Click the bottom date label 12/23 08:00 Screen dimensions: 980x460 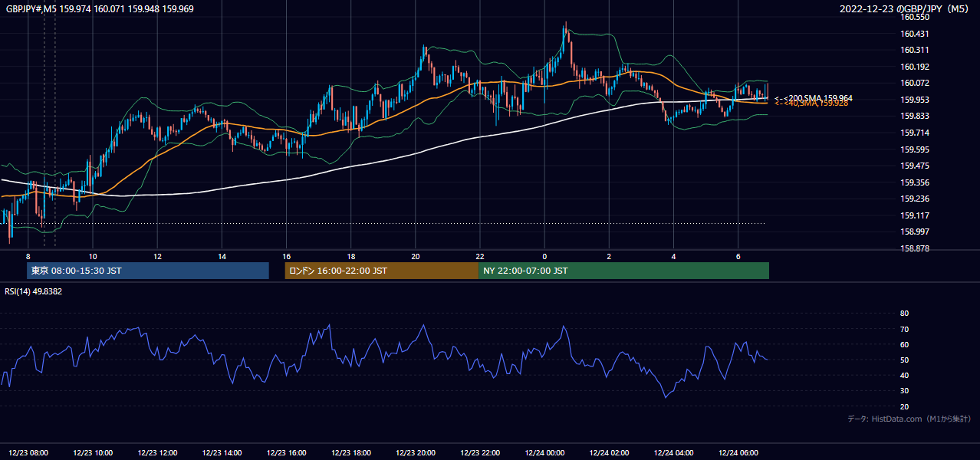29,452
